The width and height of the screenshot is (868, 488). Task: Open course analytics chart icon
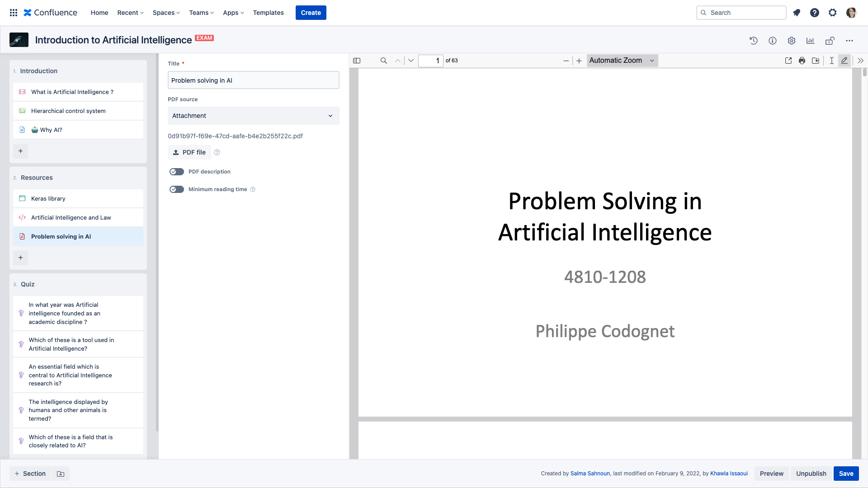tap(811, 41)
